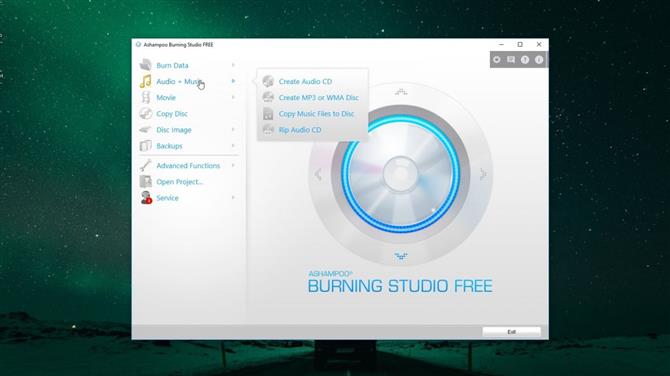Viewport: 670px width, 376px height.
Task: Click the Service person icon
Action: click(x=146, y=197)
